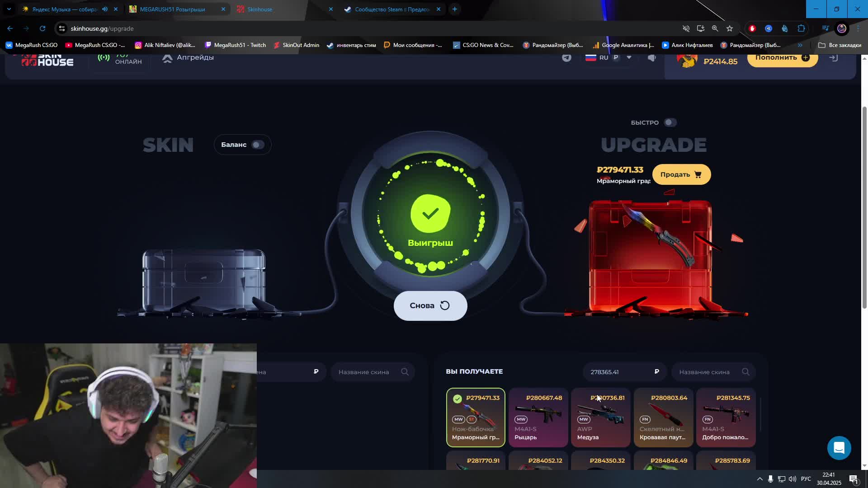The width and height of the screenshot is (868, 488).
Task: Click the РУС input language indicator
Action: click(x=806, y=479)
